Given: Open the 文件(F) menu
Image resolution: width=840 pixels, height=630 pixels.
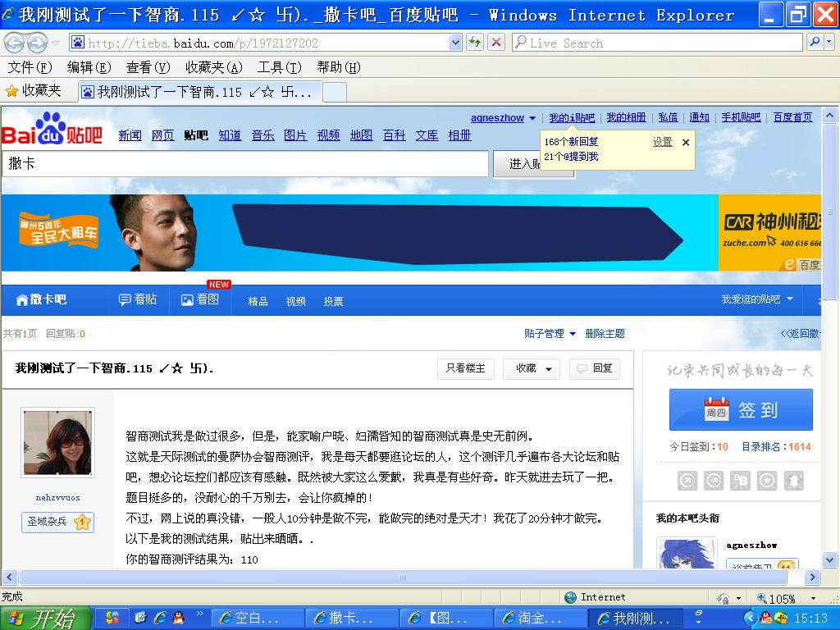Looking at the screenshot, I should [x=30, y=67].
